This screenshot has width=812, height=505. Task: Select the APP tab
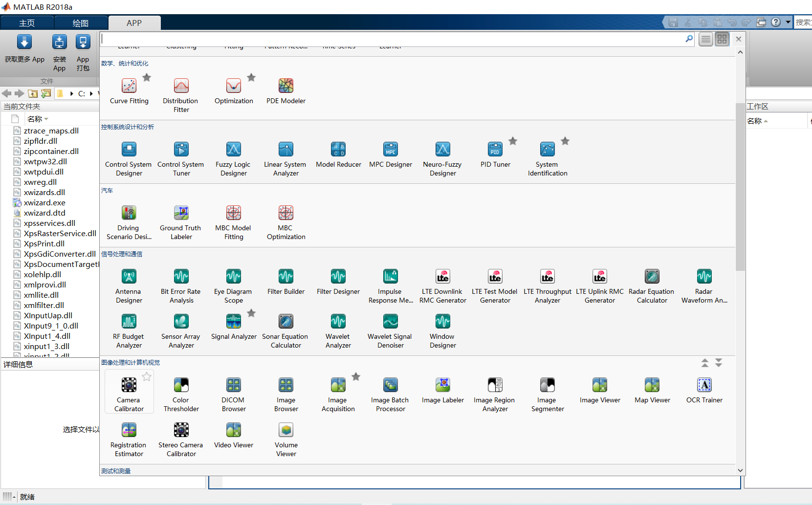[134, 23]
